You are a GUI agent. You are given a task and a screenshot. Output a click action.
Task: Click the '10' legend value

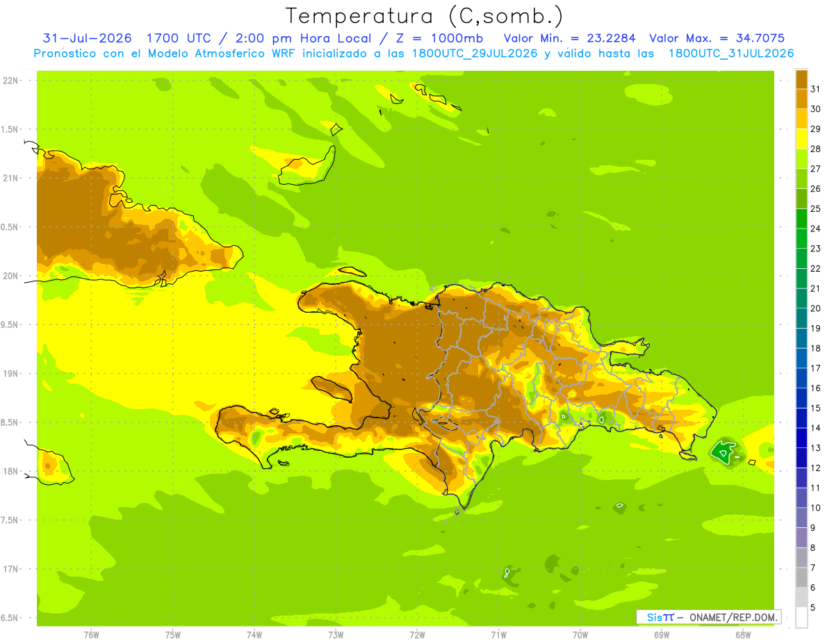tap(815, 508)
